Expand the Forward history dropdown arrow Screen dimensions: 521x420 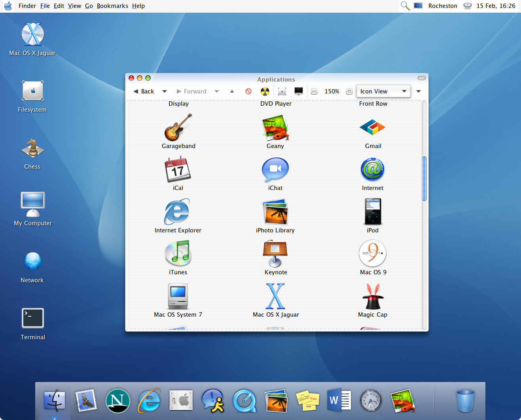(217, 91)
